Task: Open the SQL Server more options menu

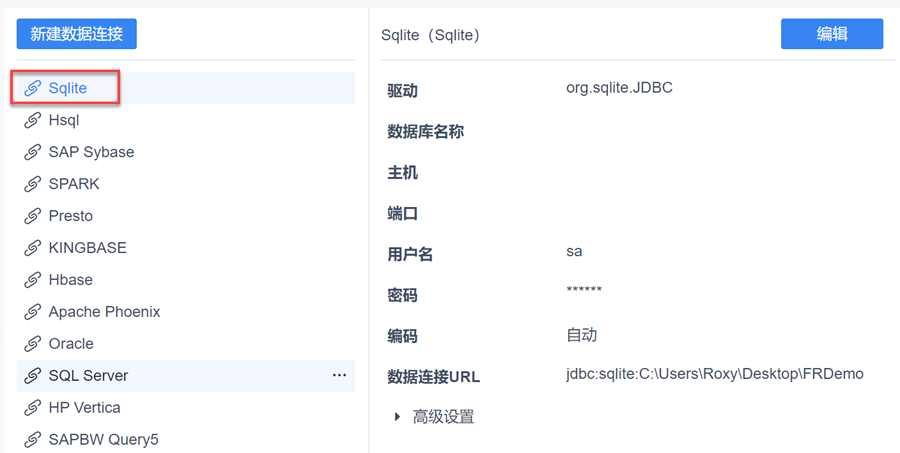Action: pos(339,375)
